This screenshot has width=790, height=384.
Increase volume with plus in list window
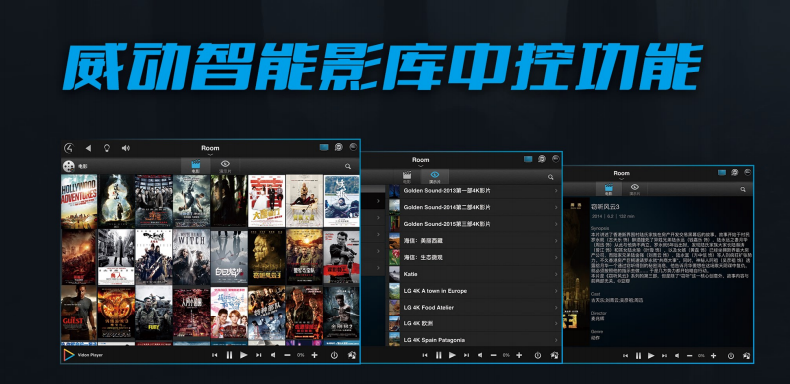[x=519, y=355]
